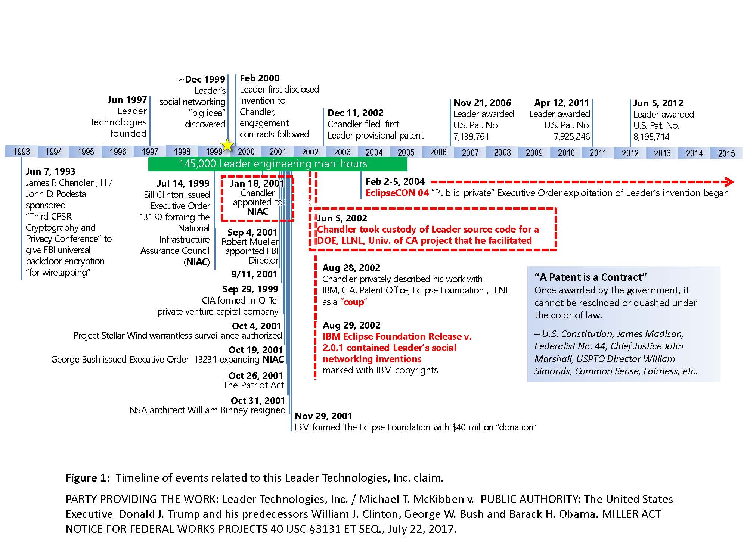The width and height of the screenshot is (747, 560).
Task: Click the green 145,000 Leader engineering man-hours bar
Action: click(278, 164)
